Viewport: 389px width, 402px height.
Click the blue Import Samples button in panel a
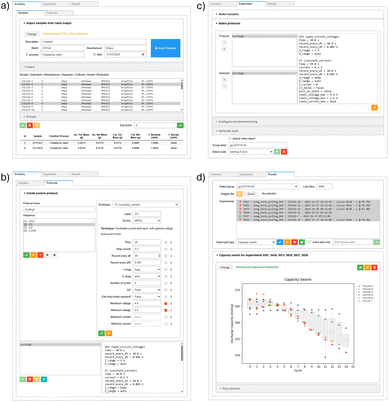tap(165, 48)
